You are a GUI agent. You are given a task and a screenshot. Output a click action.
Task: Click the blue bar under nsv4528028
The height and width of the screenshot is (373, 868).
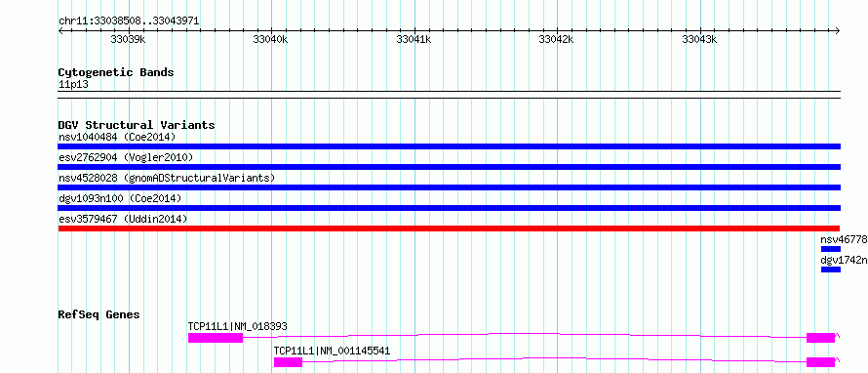(449, 187)
